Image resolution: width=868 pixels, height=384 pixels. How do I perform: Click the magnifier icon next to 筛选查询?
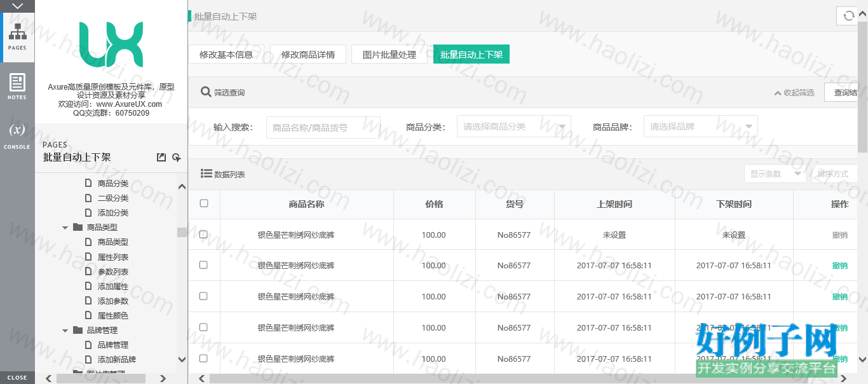(x=206, y=92)
